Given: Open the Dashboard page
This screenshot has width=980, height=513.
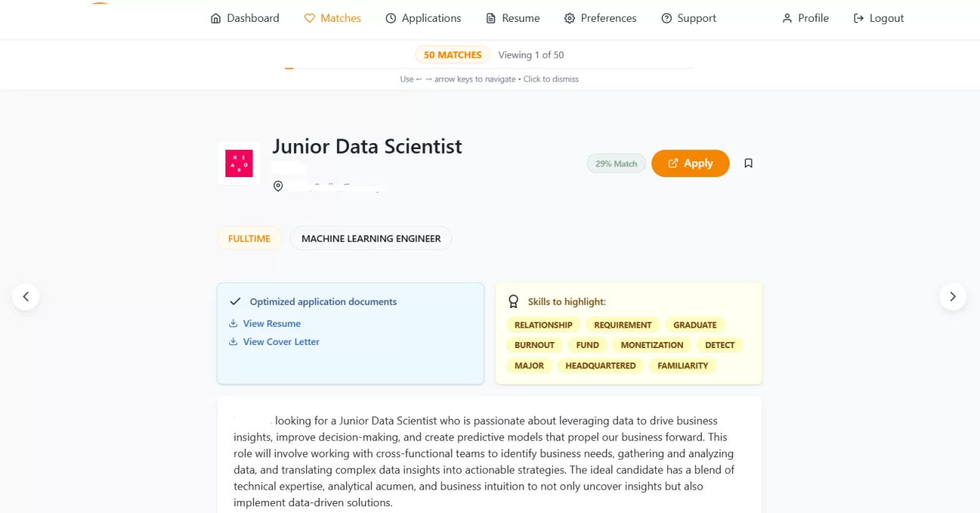Looking at the screenshot, I should point(245,18).
